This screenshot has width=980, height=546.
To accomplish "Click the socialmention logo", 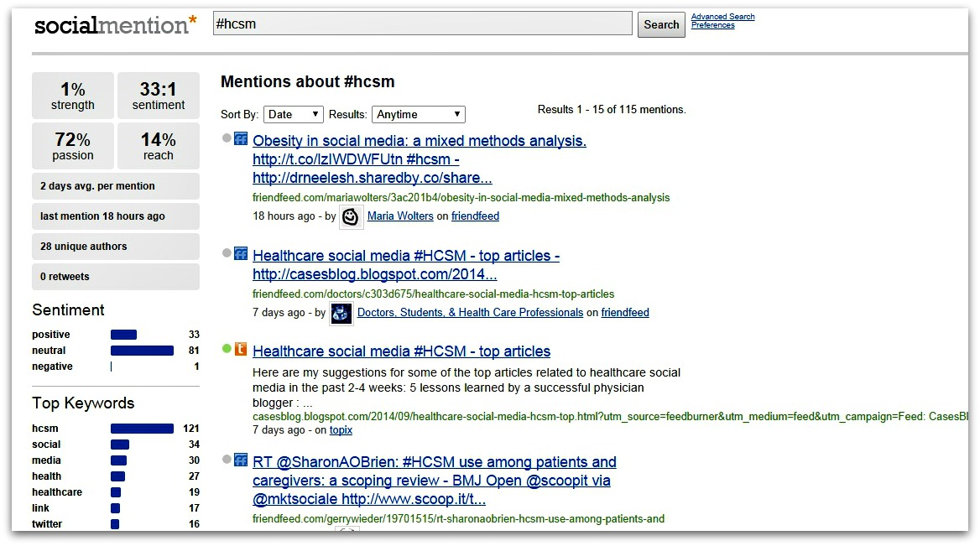I will tap(116, 24).
